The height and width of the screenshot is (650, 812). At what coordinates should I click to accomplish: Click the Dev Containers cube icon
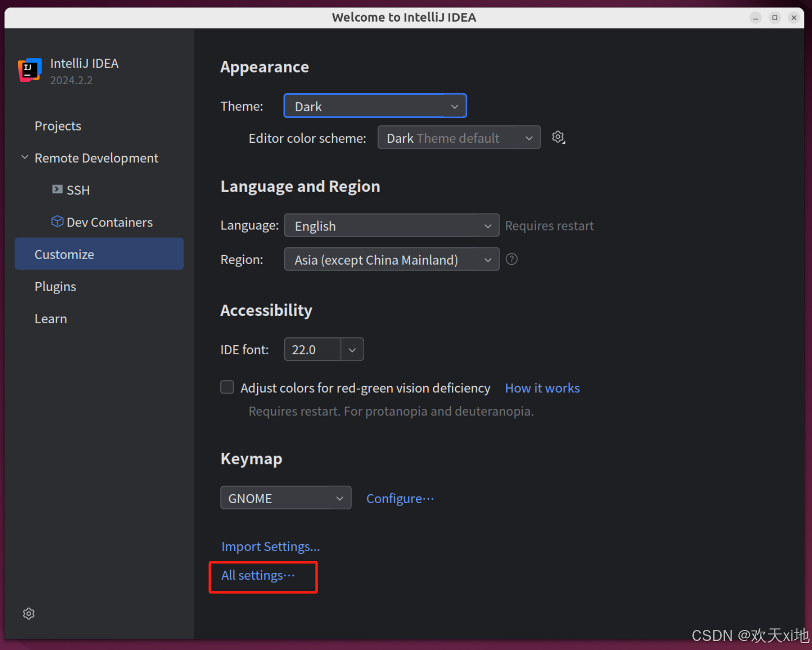[57, 222]
